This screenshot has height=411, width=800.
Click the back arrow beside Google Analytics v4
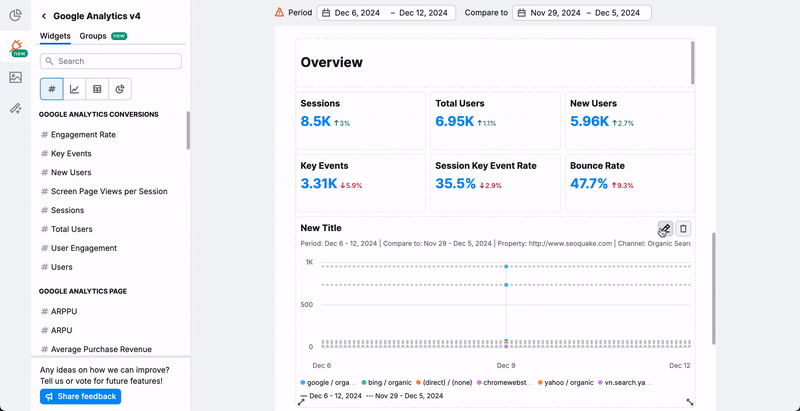[x=44, y=16]
